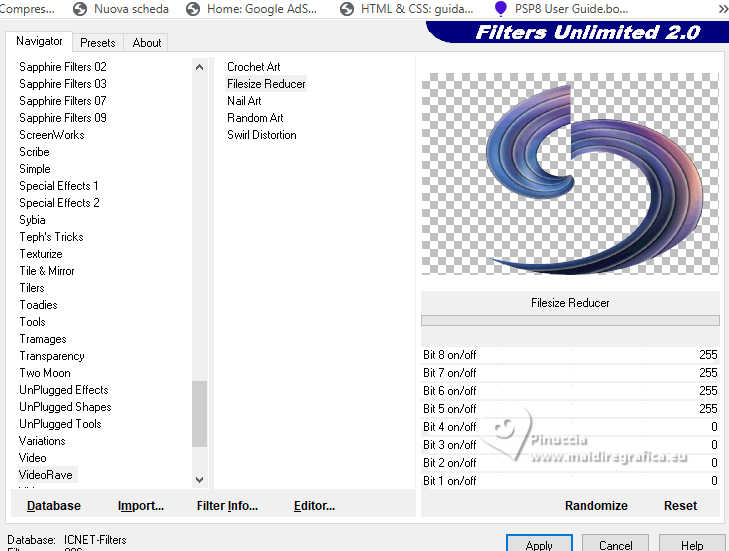Switch to the About tab
The height and width of the screenshot is (551, 729).
click(x=146, y=43)
